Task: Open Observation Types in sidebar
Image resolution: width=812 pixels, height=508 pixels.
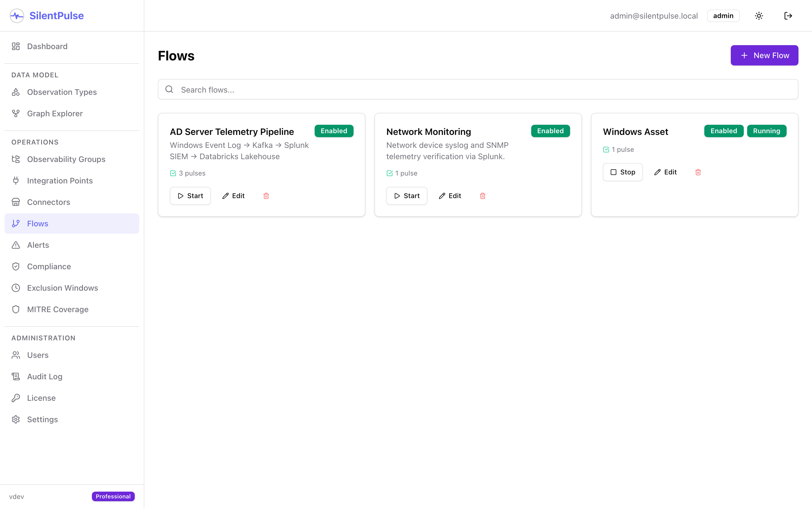Action: click(72, 92)
